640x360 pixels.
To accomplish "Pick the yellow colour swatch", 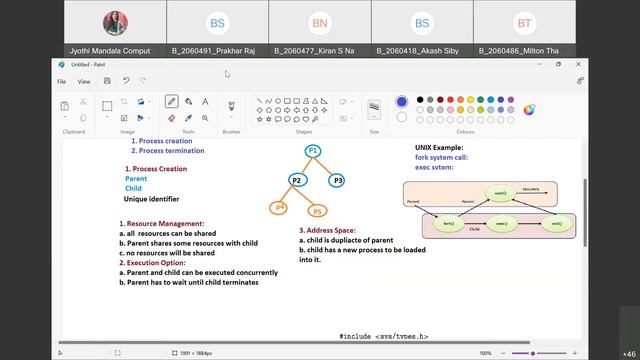I will (x=471, y=100).
